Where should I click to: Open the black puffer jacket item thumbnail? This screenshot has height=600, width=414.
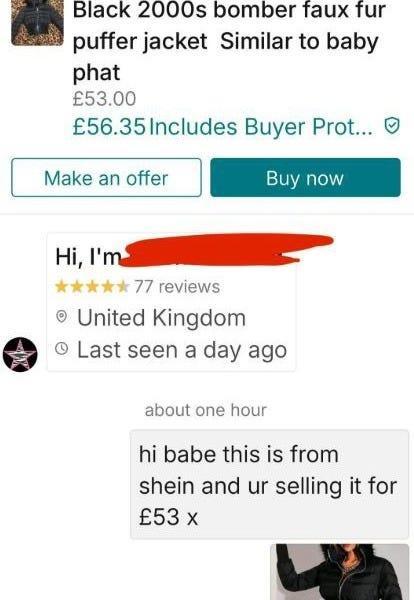pos(37,22)
